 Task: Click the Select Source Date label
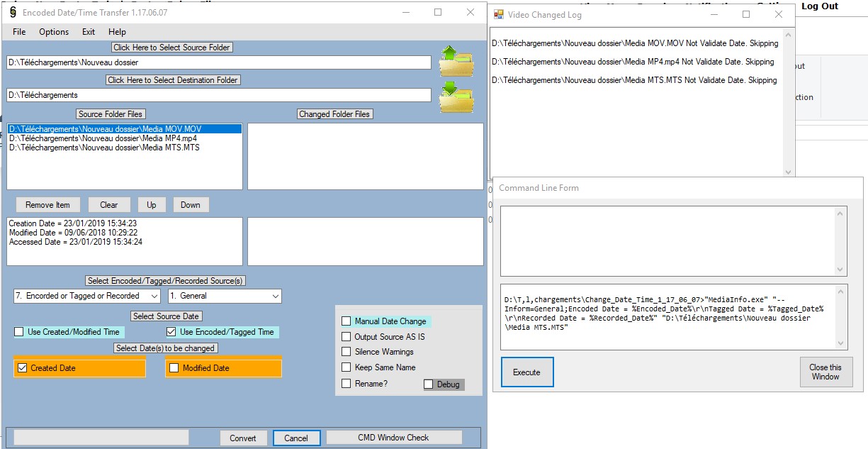(167, 316)
